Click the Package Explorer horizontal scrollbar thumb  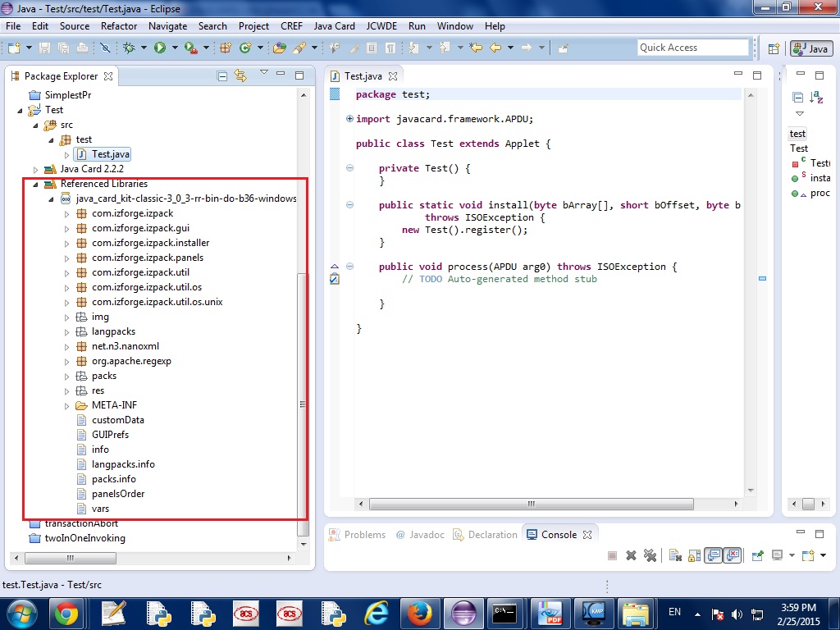(71, 558)
